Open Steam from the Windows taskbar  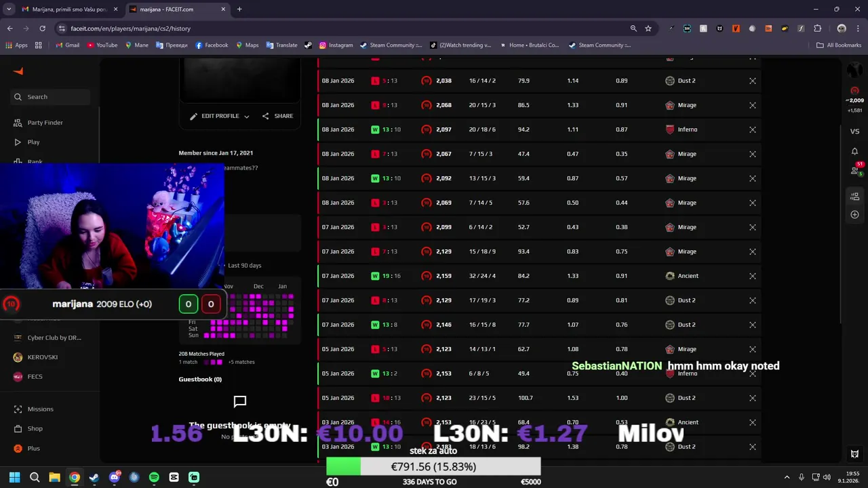point(94,477)
